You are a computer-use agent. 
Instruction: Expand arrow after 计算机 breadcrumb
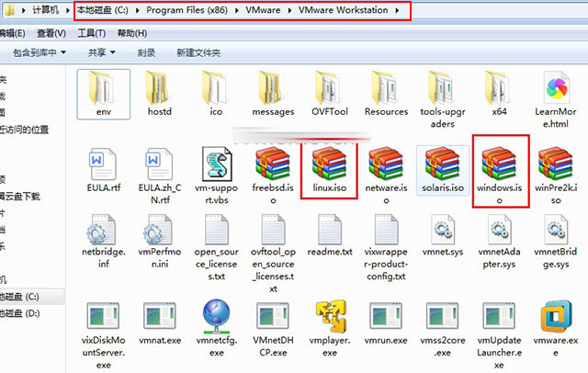coord(68,10)
